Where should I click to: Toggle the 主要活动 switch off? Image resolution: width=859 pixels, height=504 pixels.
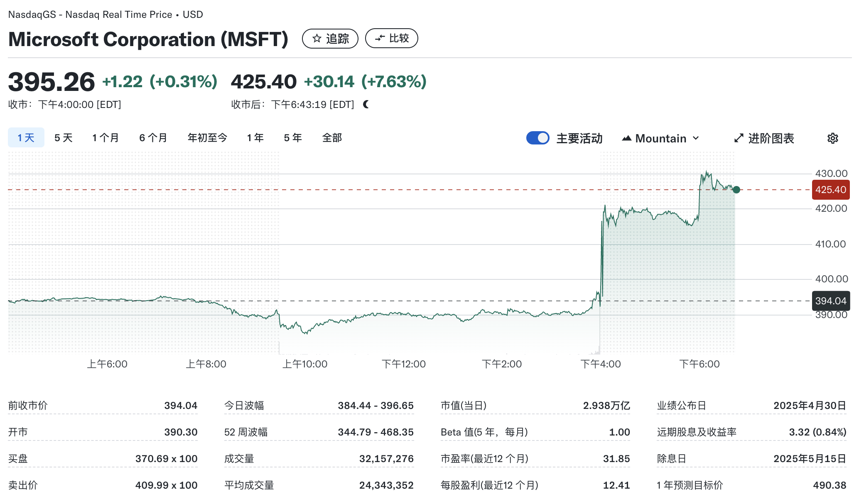pyautogui.click(x=537, y=138)
